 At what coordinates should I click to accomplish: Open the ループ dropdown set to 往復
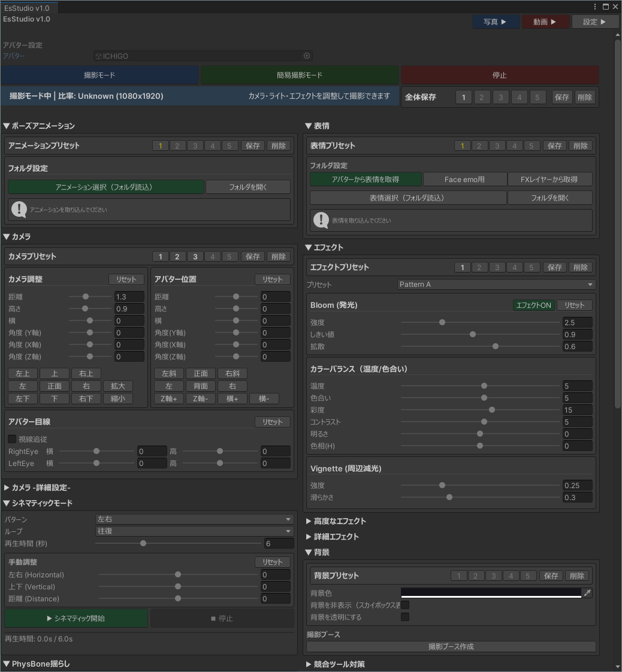click(195, 531)
